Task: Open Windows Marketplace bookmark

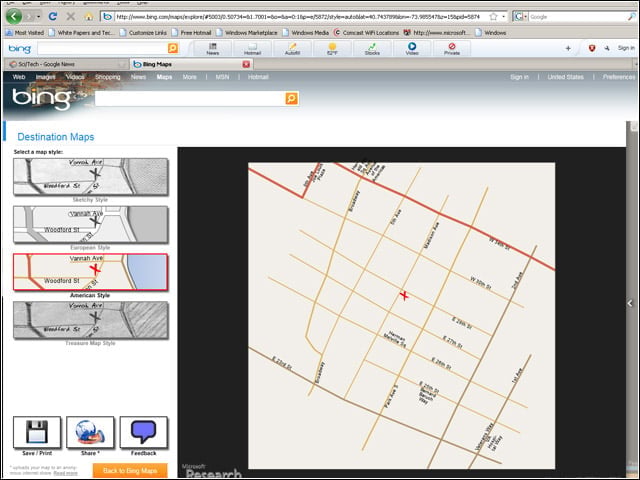Action: (x=247, y=33)
